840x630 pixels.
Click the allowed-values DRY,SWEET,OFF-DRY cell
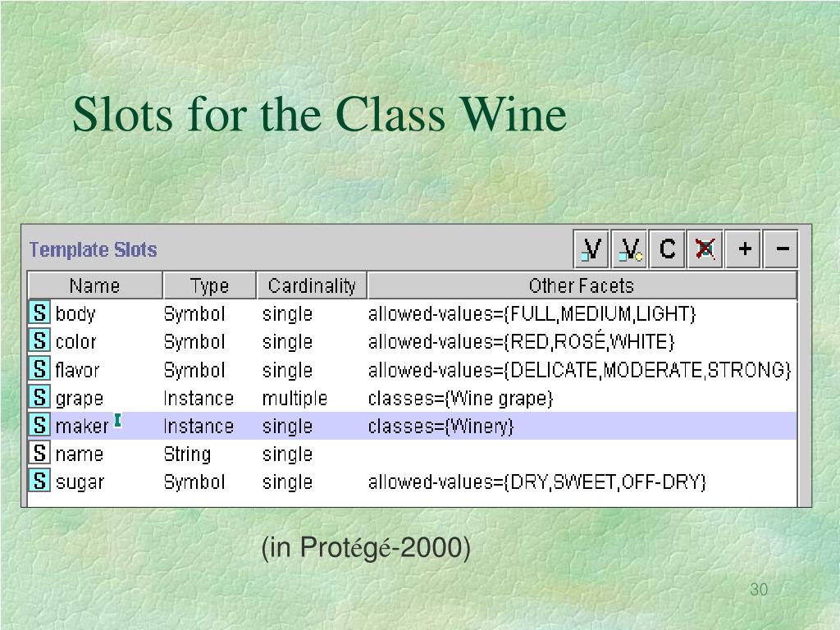tap(536, 482)
